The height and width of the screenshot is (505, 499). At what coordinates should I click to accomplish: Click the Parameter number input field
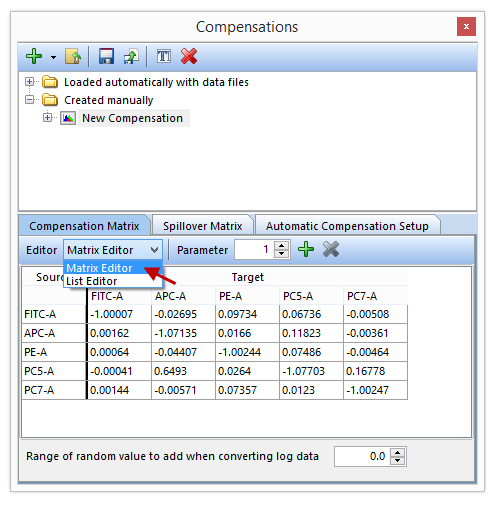[254, 249]
